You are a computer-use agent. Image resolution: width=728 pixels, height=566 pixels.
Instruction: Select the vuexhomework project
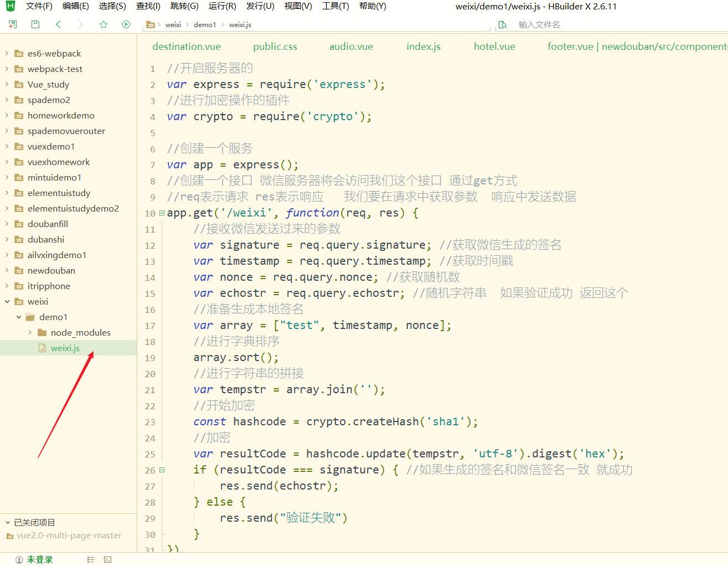pos(59,162)
